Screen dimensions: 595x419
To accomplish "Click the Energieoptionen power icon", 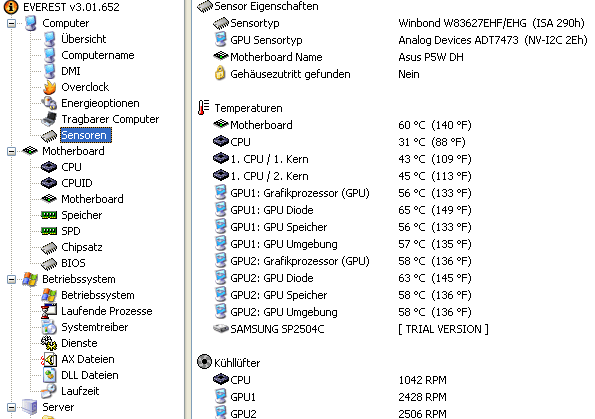I will [49, 103].
